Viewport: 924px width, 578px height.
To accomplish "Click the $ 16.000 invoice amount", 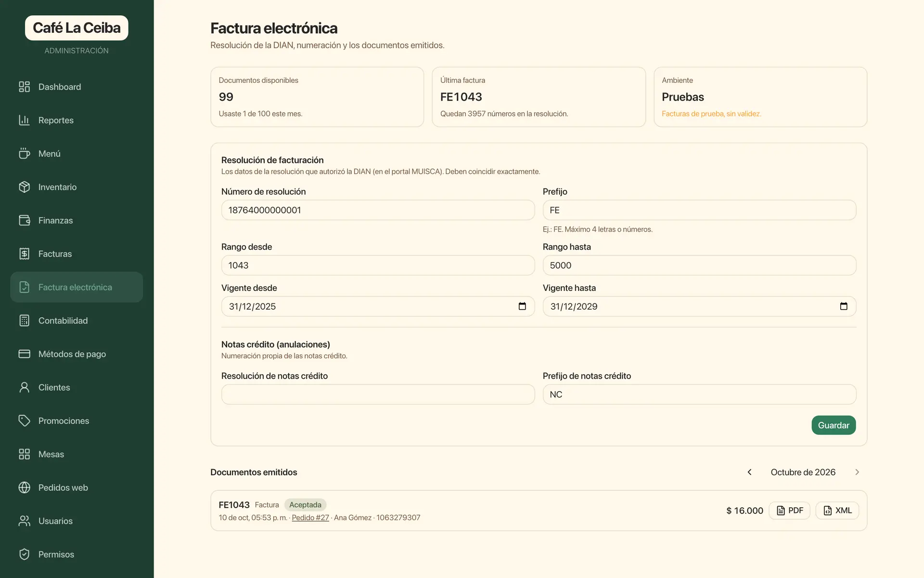I will 744,511.
